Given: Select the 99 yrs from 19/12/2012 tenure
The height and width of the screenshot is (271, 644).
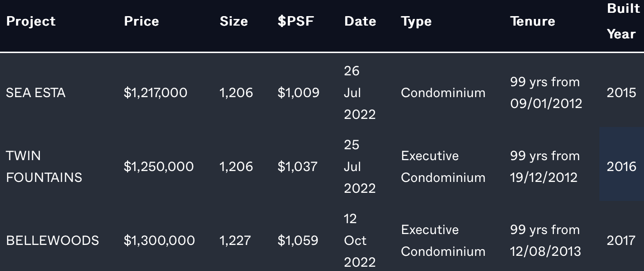Looking at the screenshot, I should coord(545,167).
